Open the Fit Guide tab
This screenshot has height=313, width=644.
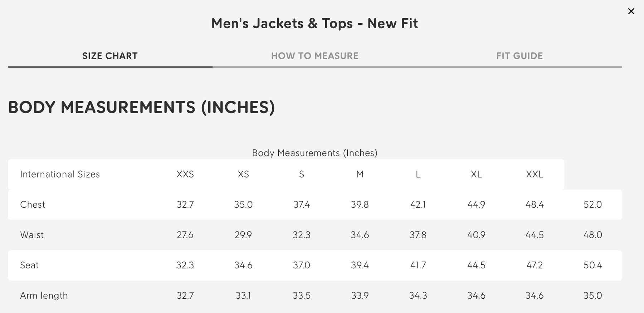point(519,56)
